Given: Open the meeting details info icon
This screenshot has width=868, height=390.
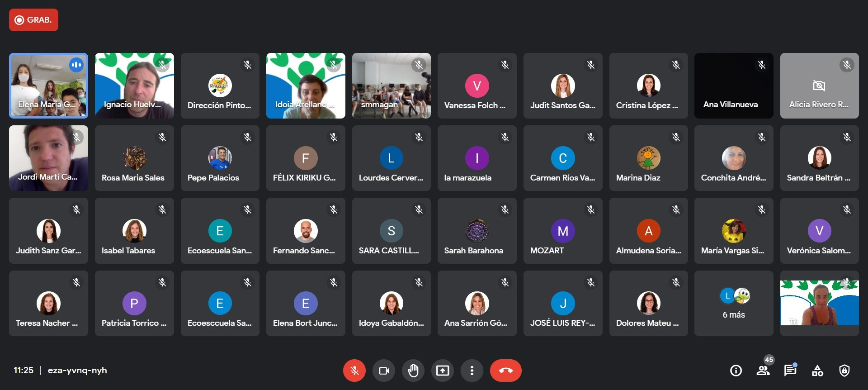Looking at the screenshot, I should 736,371.
